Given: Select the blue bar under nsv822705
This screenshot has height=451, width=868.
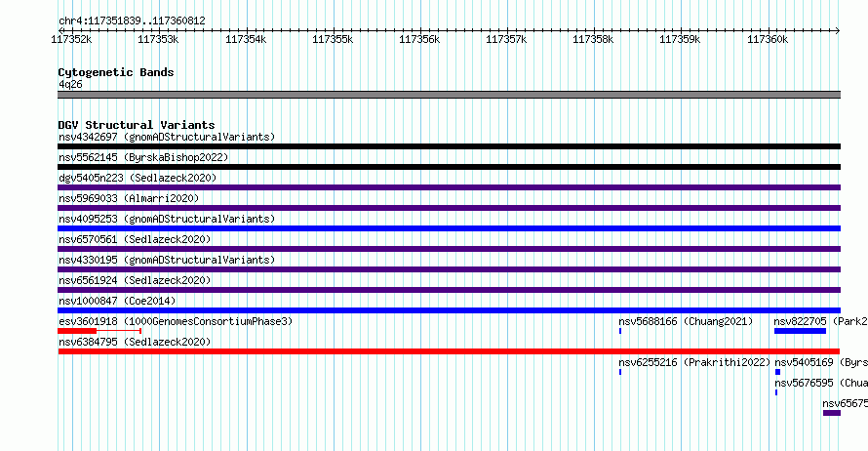Looking at the screenshot, I should pyautogui.click(x=800, y=331).
